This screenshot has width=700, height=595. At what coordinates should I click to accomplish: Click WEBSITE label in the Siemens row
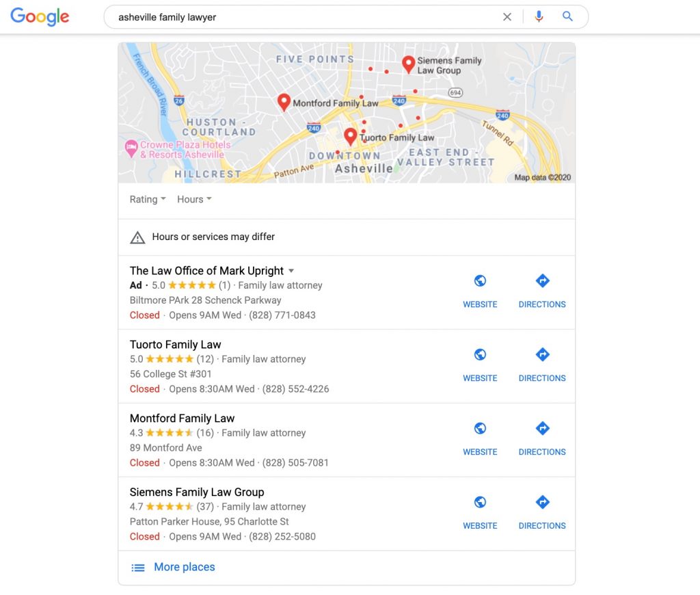click(480, 525)
